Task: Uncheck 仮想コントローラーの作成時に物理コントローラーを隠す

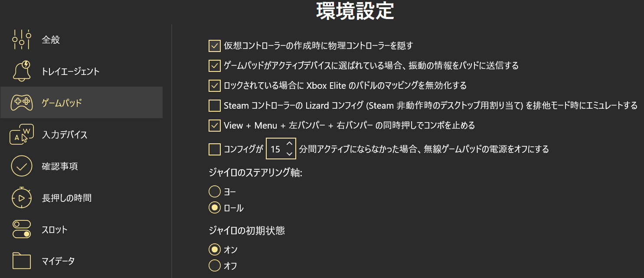Action: 214,45
